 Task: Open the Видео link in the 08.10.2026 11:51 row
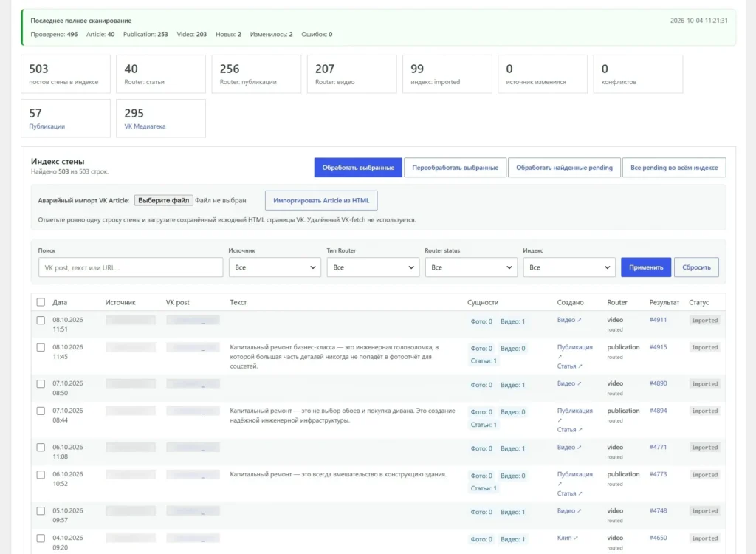pos(569,320)
